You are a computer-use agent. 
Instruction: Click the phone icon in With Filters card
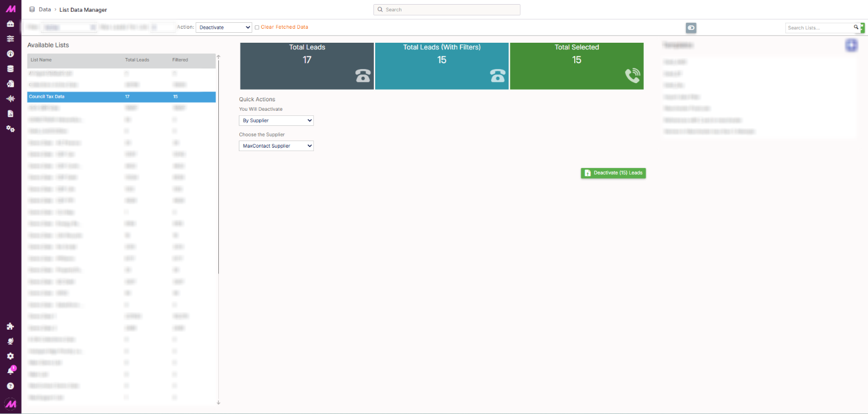498,76
